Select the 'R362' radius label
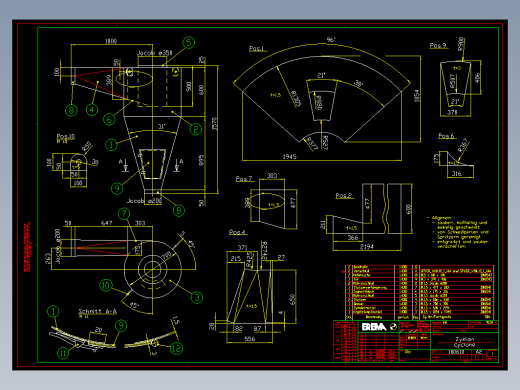 [x=463, y=145]
